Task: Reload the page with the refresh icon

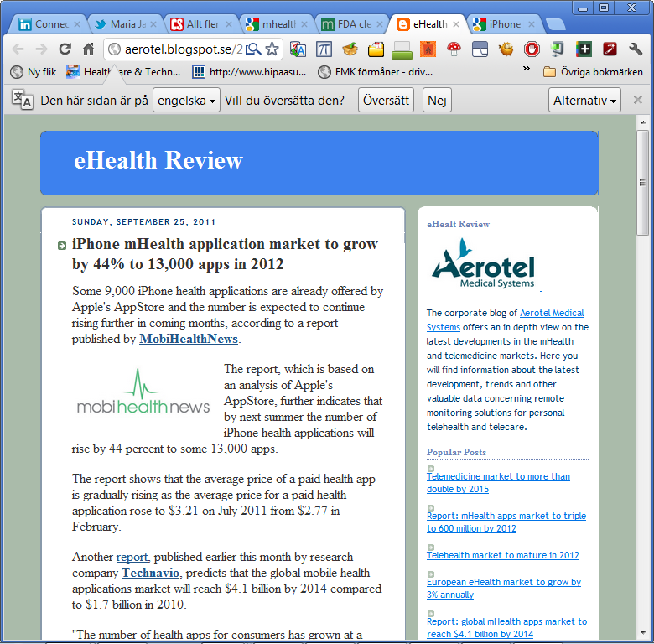Action: coord(65,49)
